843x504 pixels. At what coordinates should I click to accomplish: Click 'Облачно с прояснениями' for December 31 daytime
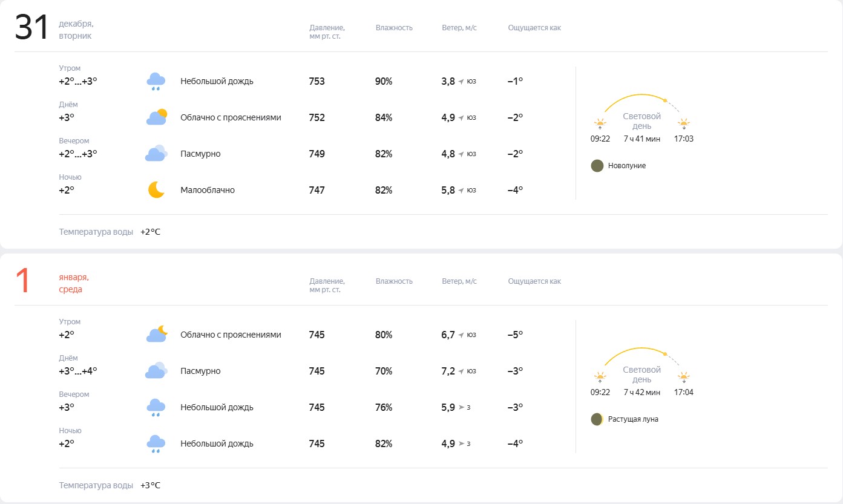[231, 117]
